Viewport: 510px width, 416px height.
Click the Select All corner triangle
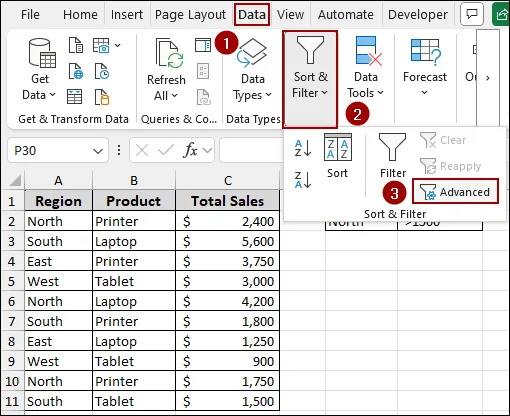(15, 180)
